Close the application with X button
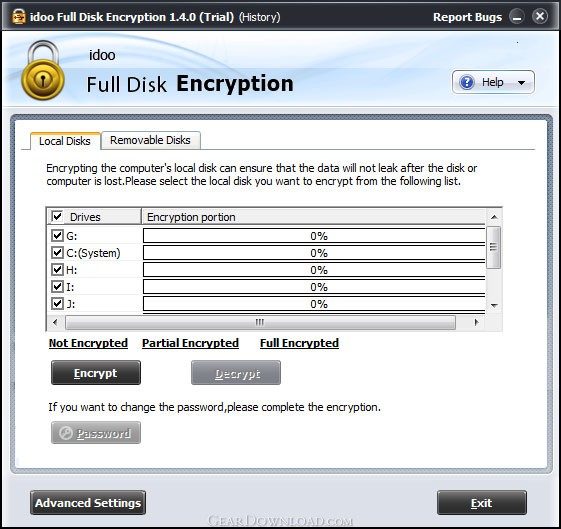 coord(540,16)
